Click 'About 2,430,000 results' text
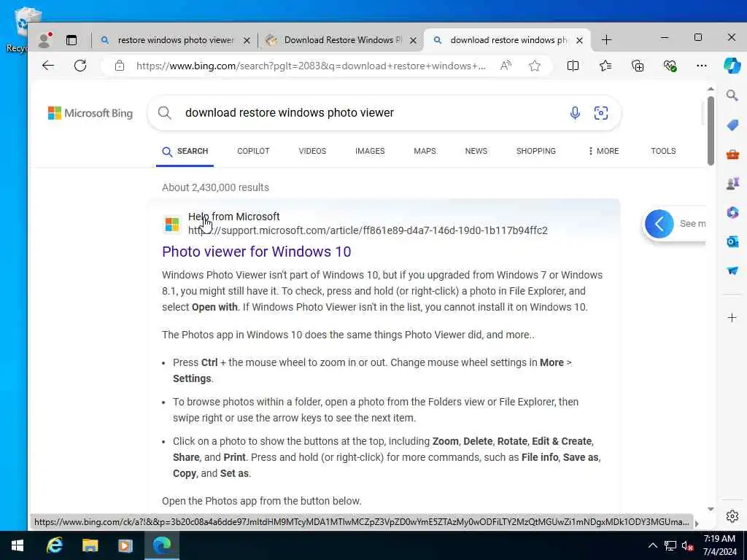The width and height of the screenshot is (747, 560). point(215,187)
